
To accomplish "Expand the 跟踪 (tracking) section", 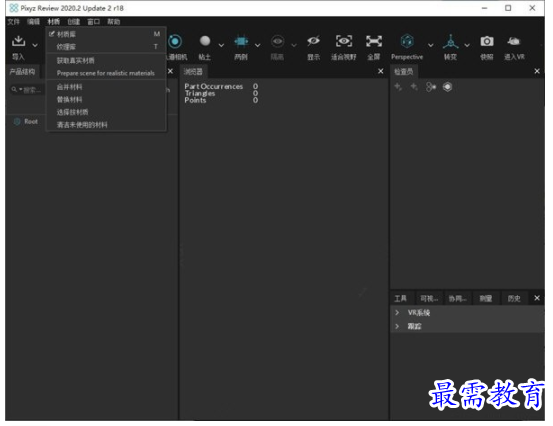I will point(397,327).
